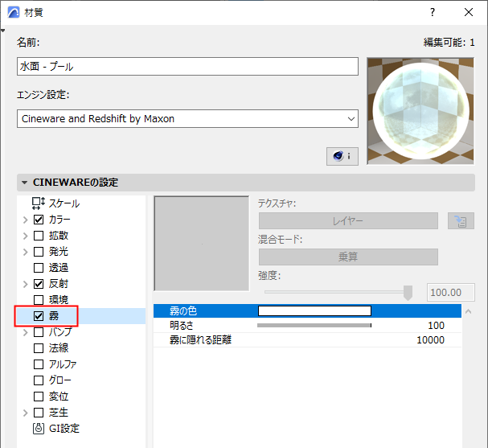Click the 強度 value field 100.00
Image resolution: width=488 pixels, height=448 pixels.
[451, 292]
